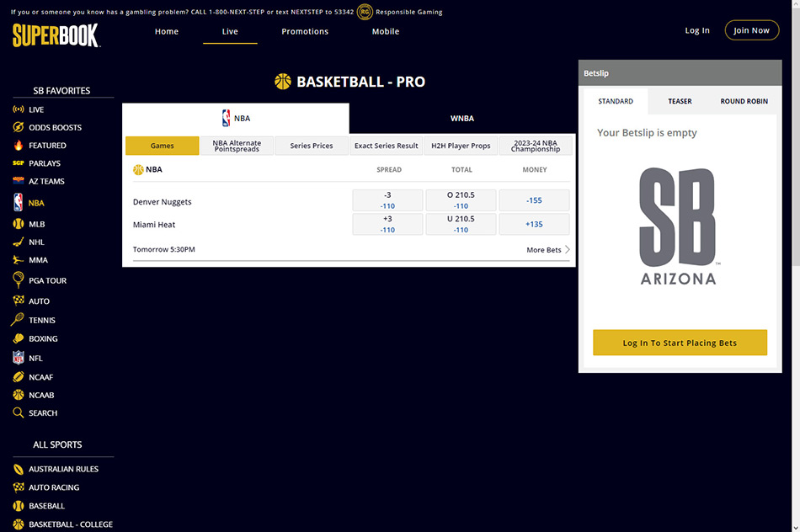Click the AZ Teams flag icon
The image size is (800, 532).
[x=19, y=181]
